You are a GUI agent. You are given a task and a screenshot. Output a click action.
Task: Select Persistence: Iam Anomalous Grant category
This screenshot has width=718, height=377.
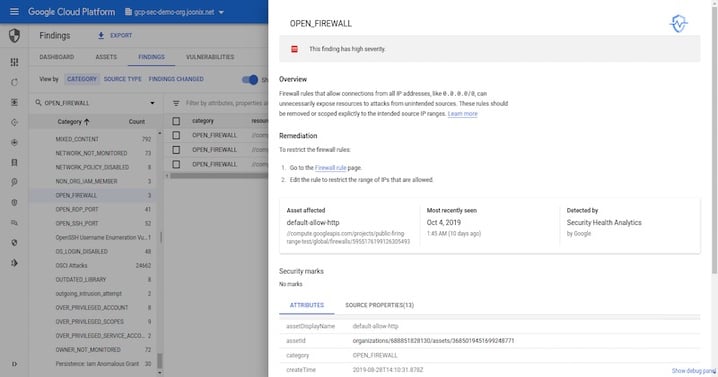pos(92,364)
